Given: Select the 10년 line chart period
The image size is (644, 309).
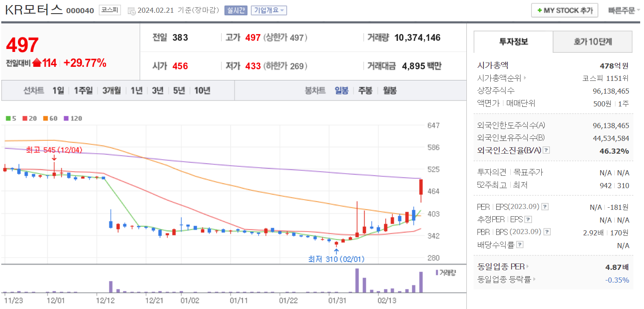Looking at the screenshot, I should coord(202,90).
